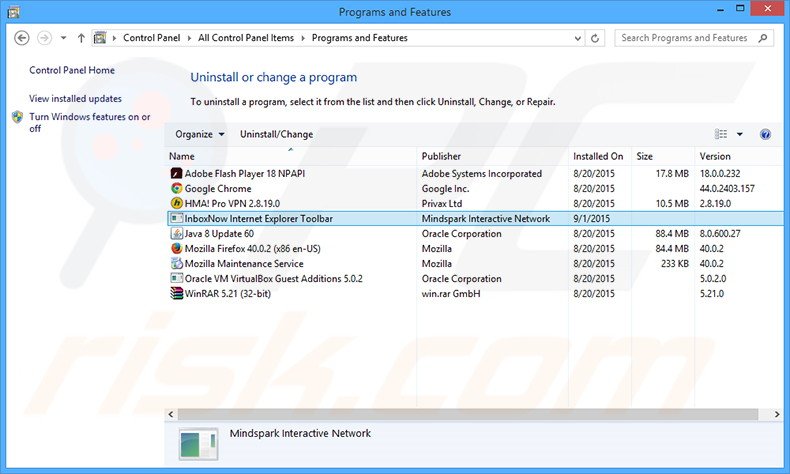This screenshot has width=790, height=474.
Task: Click the HMA! Pro VPN icon
Action: 176,204
